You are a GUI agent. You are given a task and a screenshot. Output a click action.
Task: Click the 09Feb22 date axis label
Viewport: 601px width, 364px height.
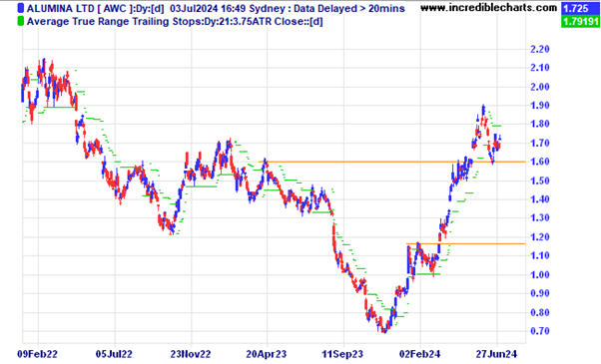point(37,354)
